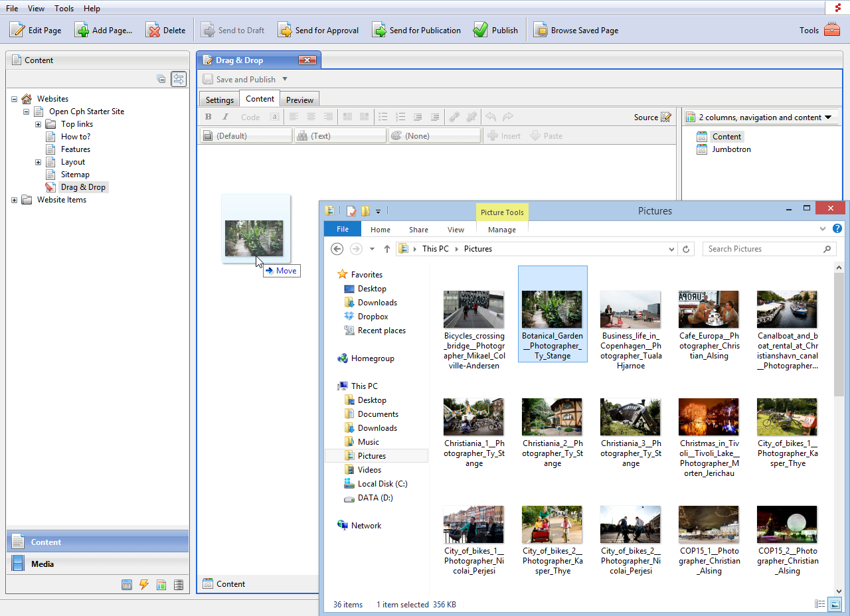The width and height of the screenshot is (850, 616).
Task: Click the Undo arrow icon
Action: [491, 116]
